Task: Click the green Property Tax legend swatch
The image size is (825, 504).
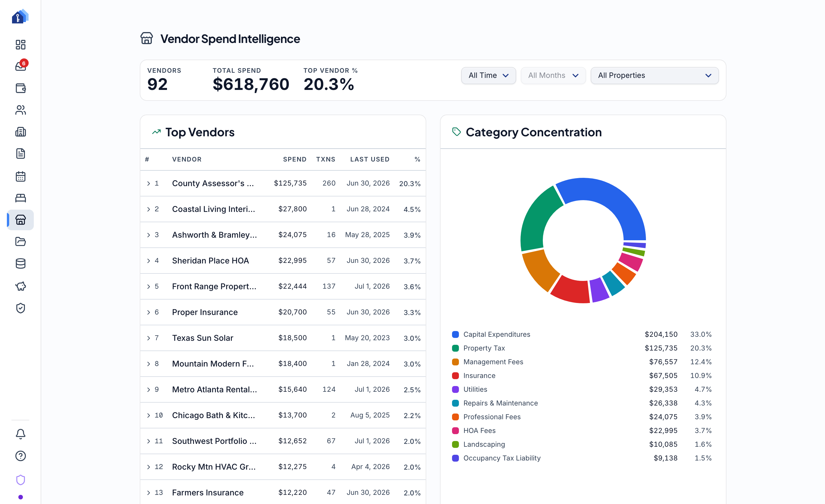Action: point(455,348)
